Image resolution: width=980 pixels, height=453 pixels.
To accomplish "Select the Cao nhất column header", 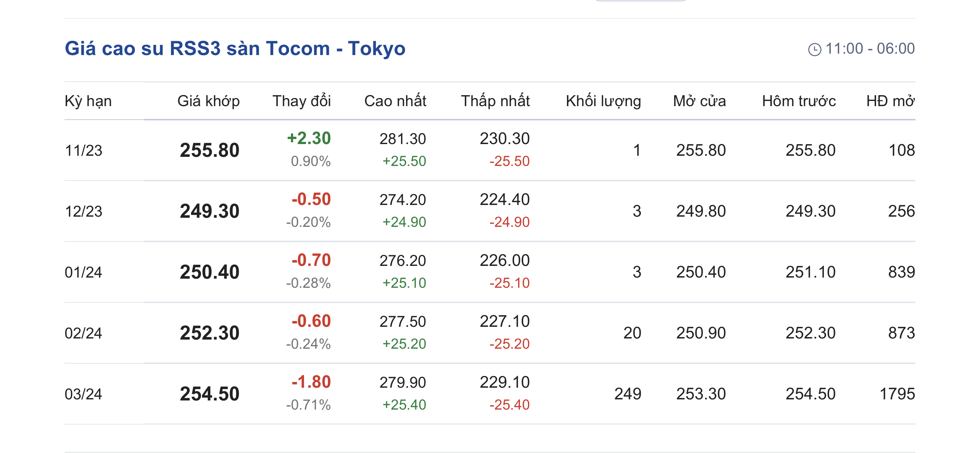I will (395, 101).
